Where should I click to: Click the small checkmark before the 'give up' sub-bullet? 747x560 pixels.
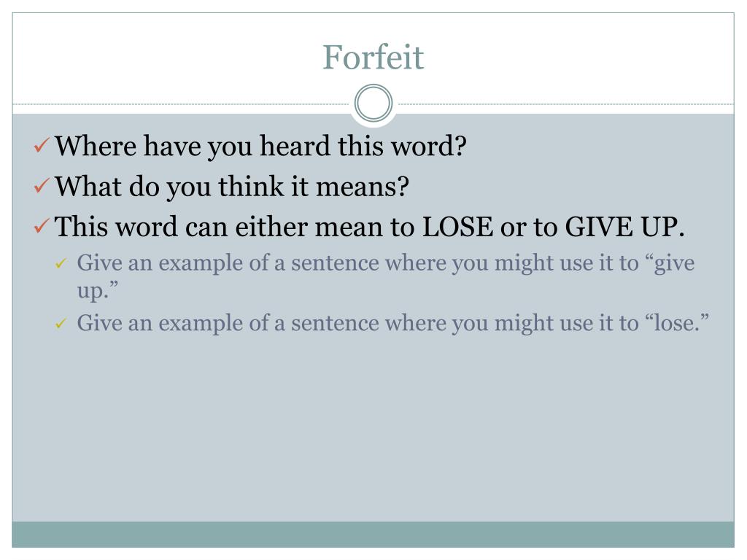tap(61, 263)
